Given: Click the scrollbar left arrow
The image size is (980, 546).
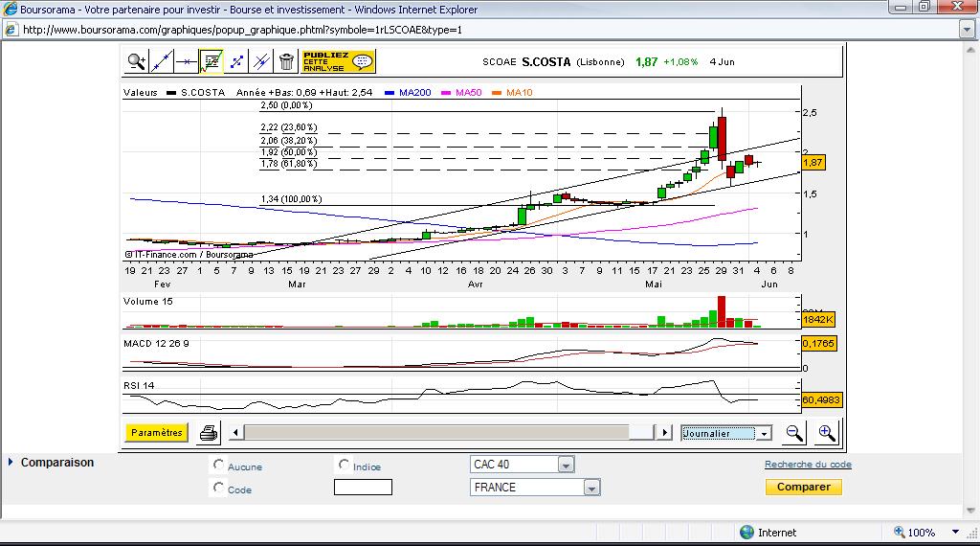Looking at the screenshot, I should click(x=235, y=432).
